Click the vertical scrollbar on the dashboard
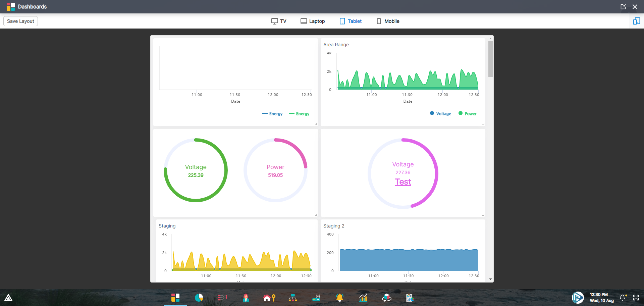Image resolution: width=644 pixels, height=306 pixels. [x=490, y=59]
